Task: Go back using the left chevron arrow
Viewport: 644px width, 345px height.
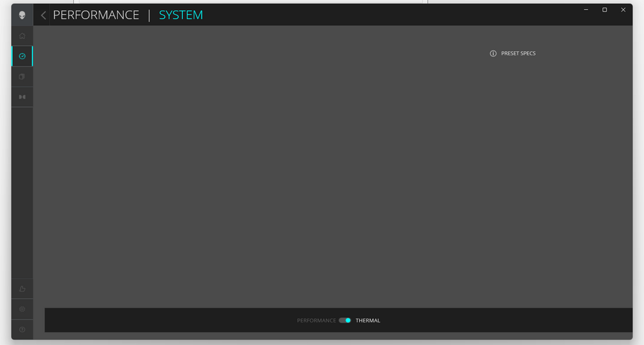Action: 43,15
